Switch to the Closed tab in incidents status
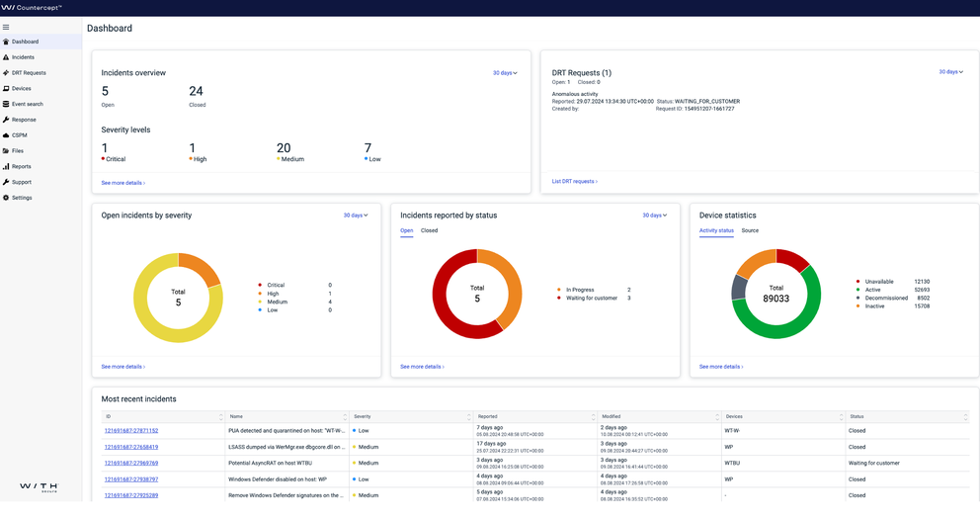Screen dimensions: 980x519 coord(429,230)
